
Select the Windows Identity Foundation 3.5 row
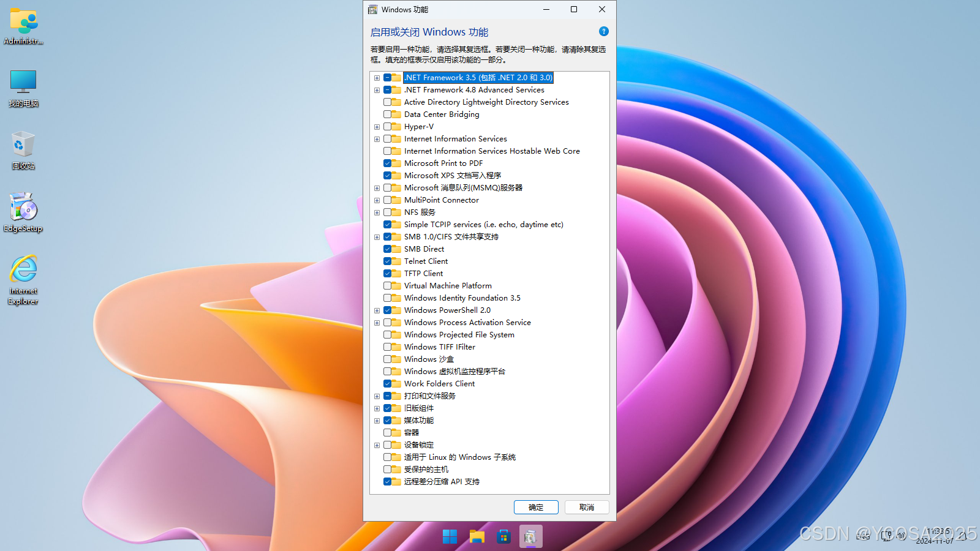coord(462,298)
